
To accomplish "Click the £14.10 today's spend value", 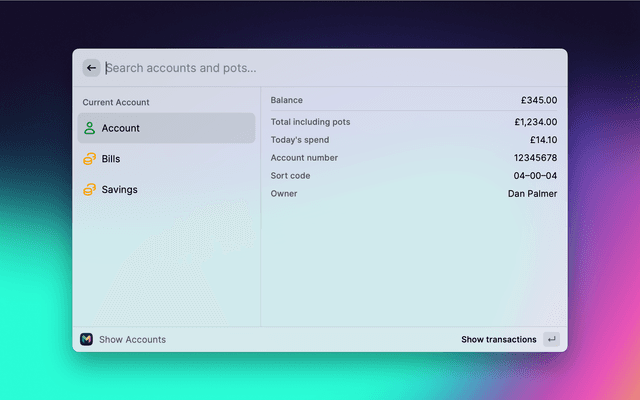I will click(543, 140).
